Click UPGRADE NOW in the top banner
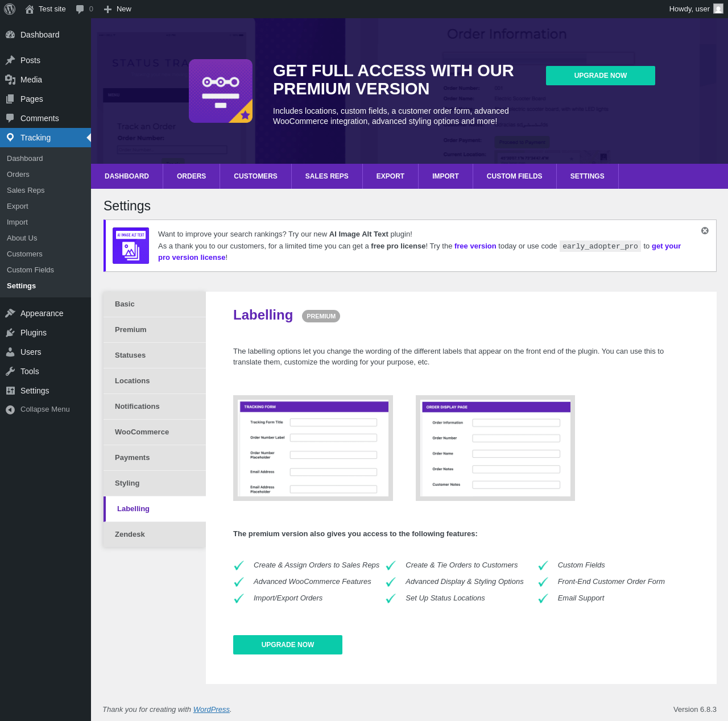 tap(601, 76)
